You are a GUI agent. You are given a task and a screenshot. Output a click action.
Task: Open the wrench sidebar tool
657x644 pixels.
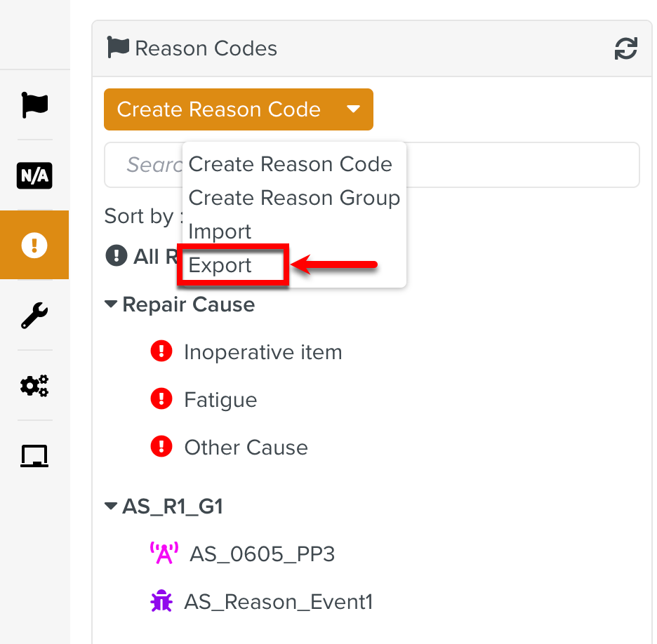pyautogui.click(x=34, y=316)
